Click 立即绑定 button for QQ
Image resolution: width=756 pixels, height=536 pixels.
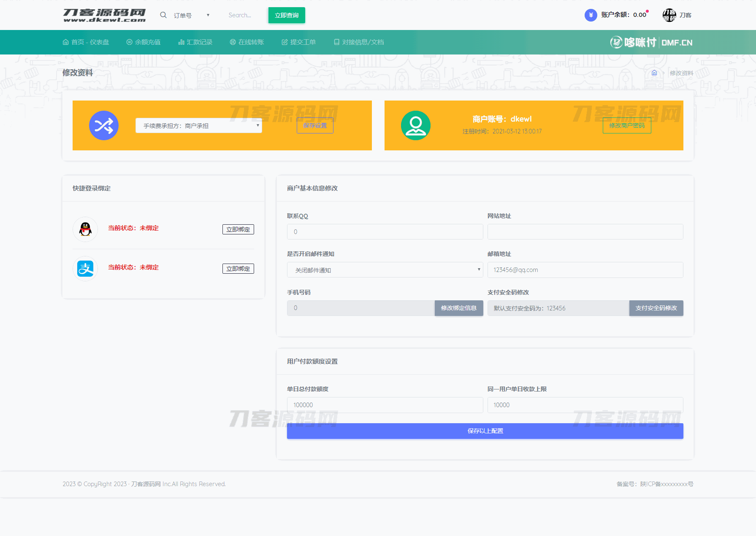click(238, 229)
